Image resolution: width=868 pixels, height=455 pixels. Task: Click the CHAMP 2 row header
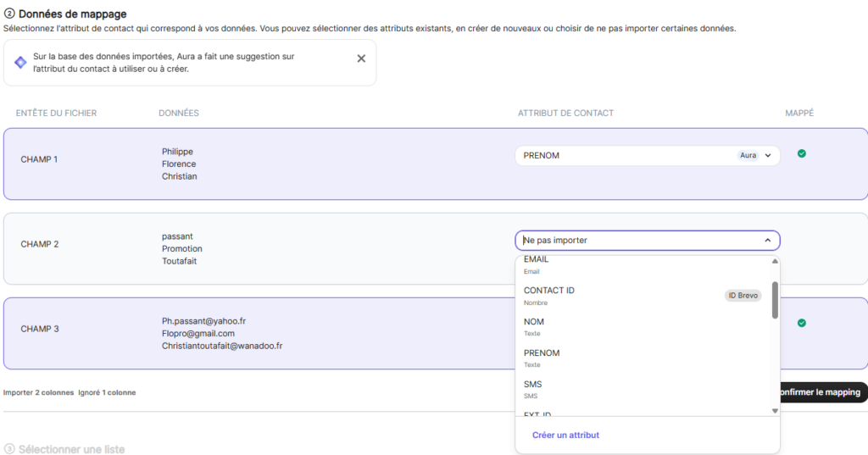coord(40,244)
